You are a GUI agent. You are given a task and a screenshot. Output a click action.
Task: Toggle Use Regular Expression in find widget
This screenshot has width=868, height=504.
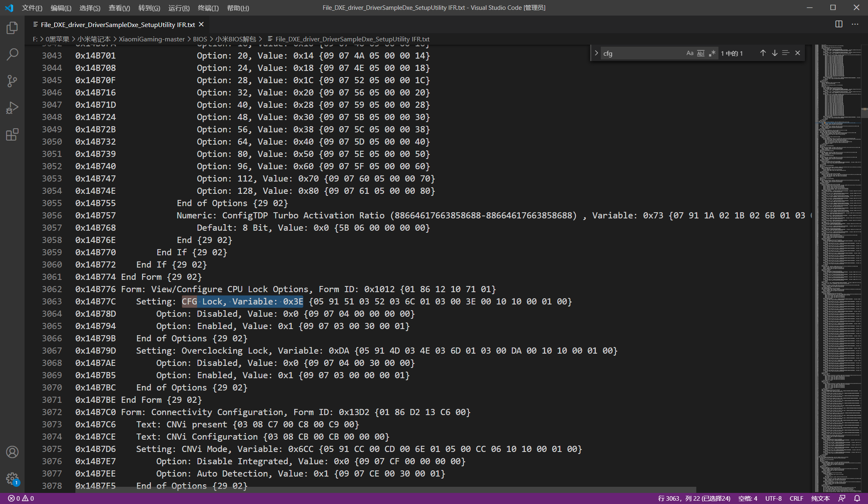click(x=712, y=53)
